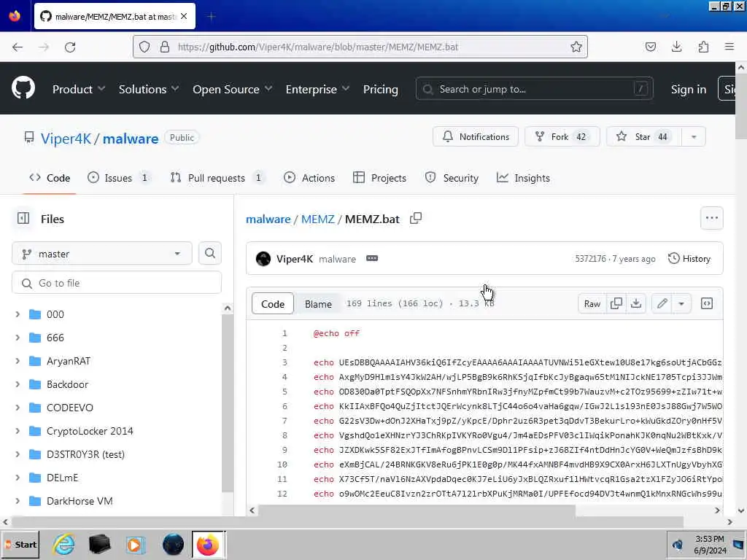Image resolution: width=747 pixels, height=560 pixels.
Task: Open more edit options dropdown arrow
Action: pyautogui.click(x=681, y=304)
